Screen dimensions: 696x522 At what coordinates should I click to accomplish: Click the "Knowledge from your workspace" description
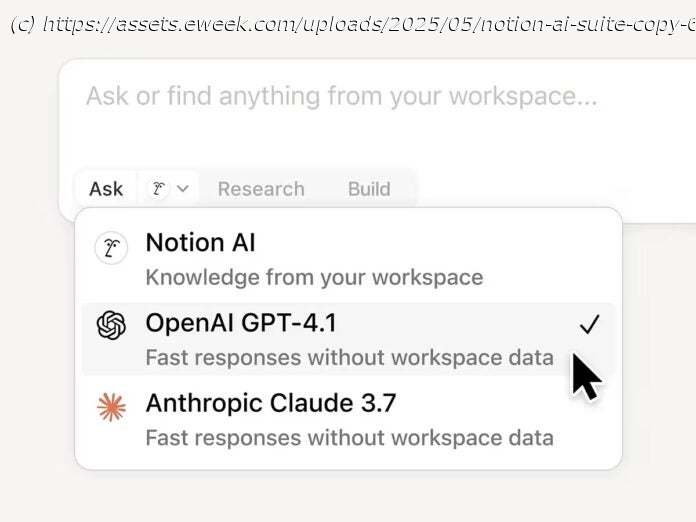click(x=314, y=277)
